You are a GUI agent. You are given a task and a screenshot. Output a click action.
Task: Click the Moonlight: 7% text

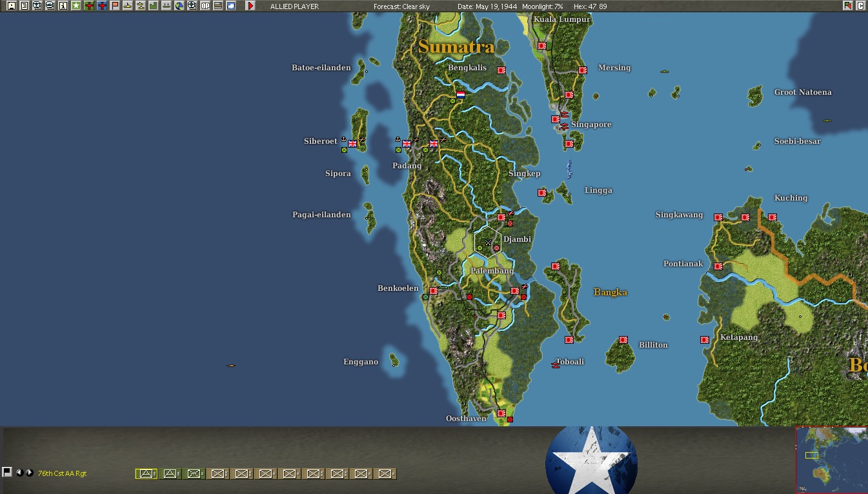point(543,6)
